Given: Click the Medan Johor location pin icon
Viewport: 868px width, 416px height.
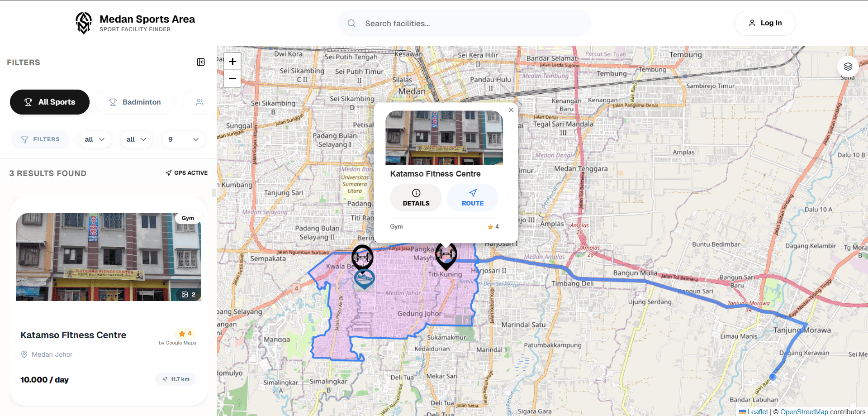Looking at the screenshot, I should coord(24,354).
